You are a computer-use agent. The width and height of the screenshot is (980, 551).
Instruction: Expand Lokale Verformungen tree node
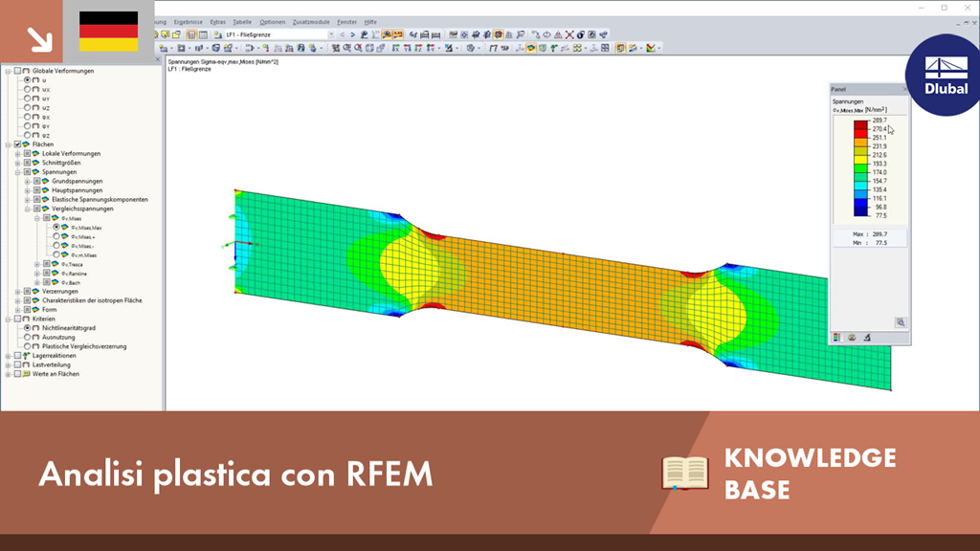(17, 154)
